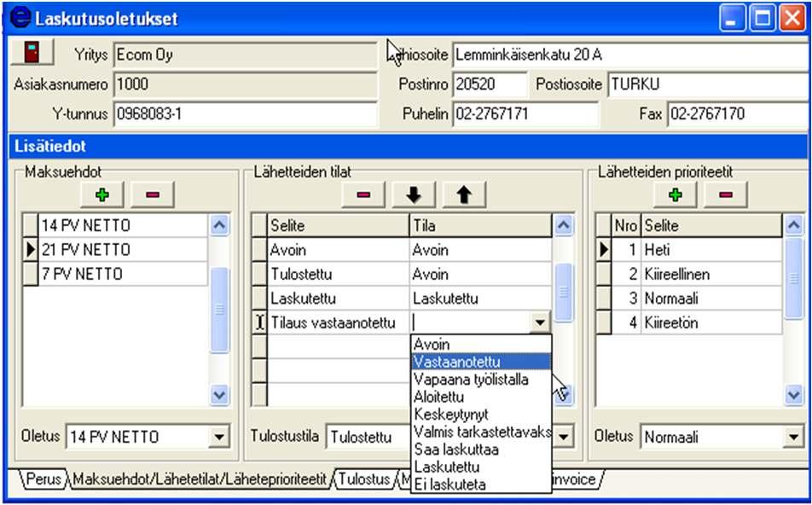Screen dimensions: 812x505
Task: Choose Ei laskuteta from the list
Action: click(x=481, y=485)
